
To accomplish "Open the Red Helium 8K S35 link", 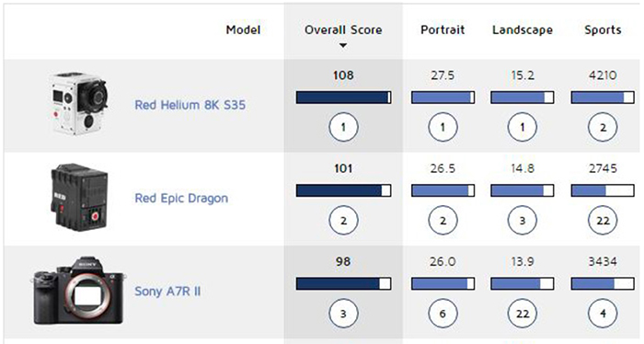I will click(x=190, y=105).
